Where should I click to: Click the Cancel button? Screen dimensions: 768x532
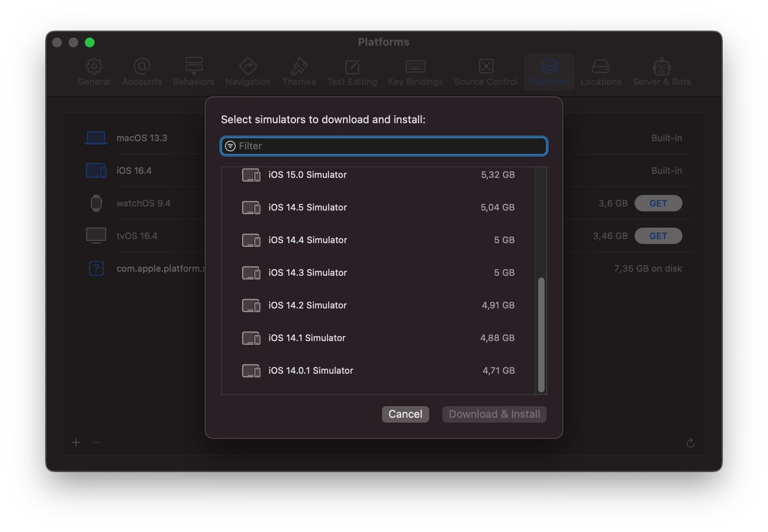click(405, 414)
